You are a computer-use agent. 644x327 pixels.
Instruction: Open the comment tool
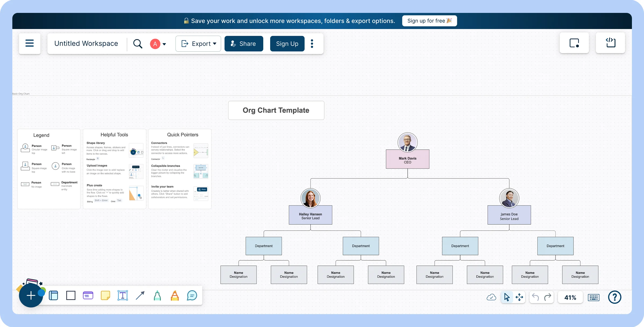point(192,296)
